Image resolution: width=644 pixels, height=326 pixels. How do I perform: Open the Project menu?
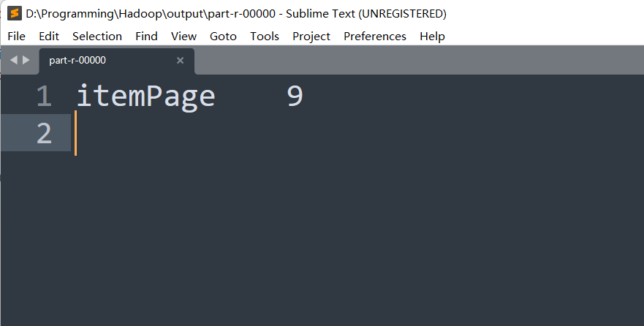pos(311,36)
